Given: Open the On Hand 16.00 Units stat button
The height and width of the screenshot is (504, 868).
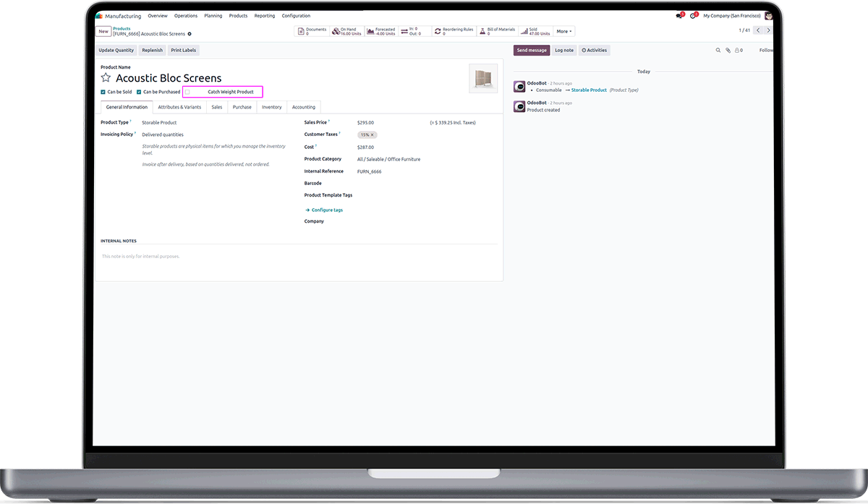Looking at the screenshot, I should [x=347, y=31].
